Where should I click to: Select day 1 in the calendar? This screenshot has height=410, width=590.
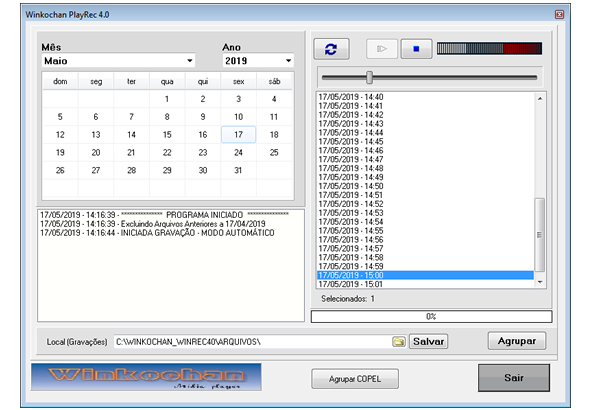point(167,99)
